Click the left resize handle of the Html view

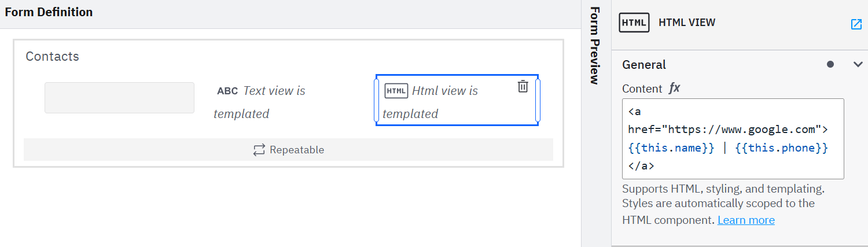coord(377,100)
